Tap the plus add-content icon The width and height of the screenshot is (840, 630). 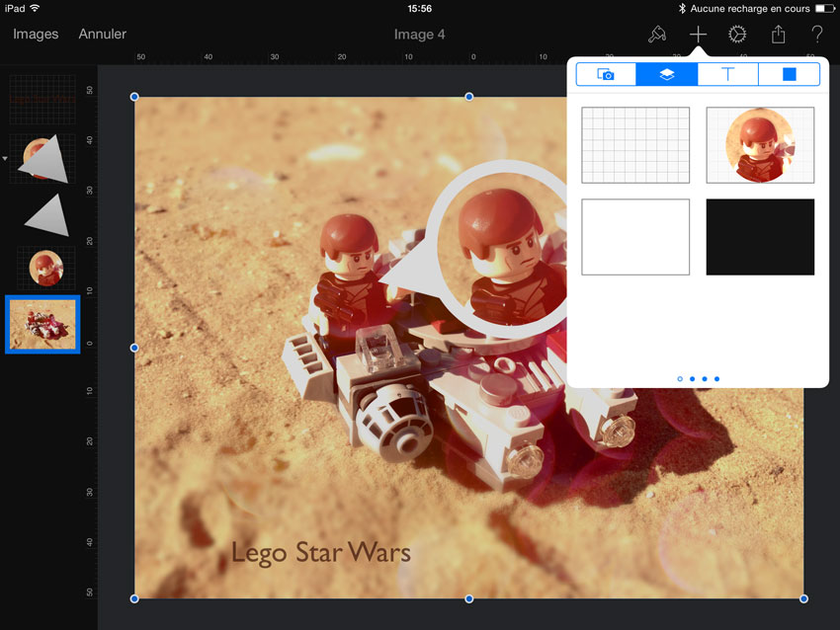click(698, 35)
